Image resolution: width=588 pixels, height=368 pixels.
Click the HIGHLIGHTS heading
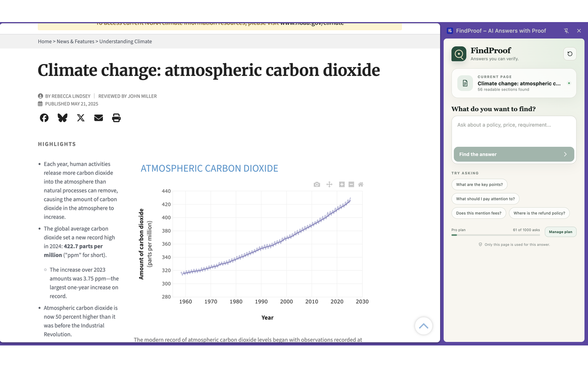click(57, 144)
